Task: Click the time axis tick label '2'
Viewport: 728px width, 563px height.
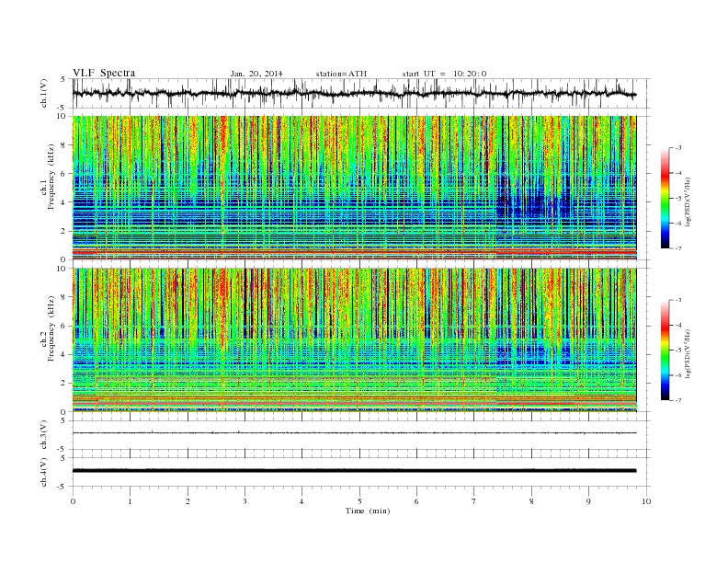Action: [x=188, y=501]
